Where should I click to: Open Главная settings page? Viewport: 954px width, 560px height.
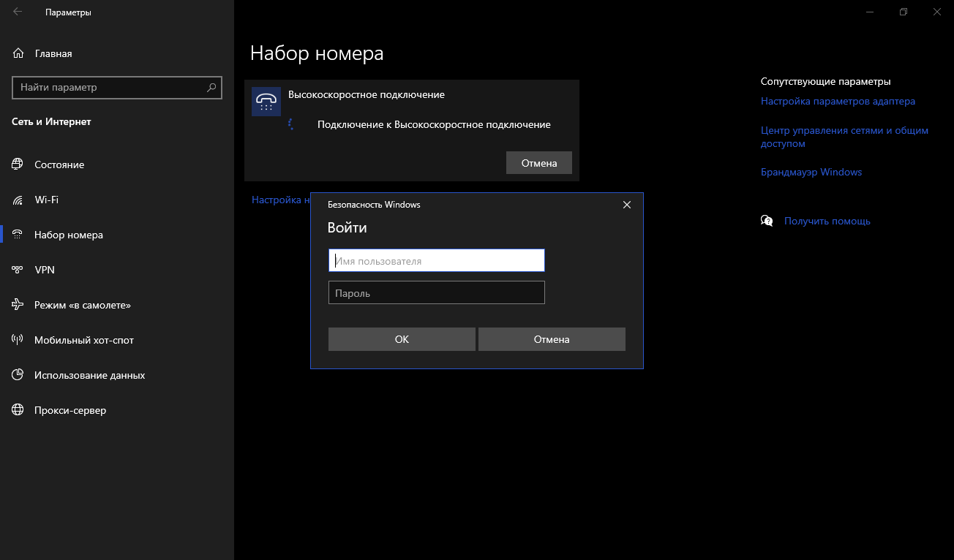point(117,53)
